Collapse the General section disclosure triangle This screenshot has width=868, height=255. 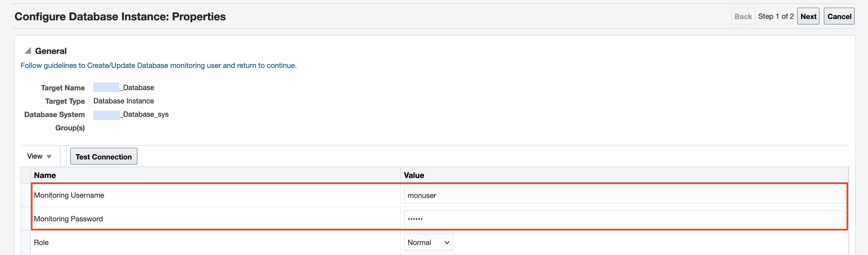click(28, 51)
